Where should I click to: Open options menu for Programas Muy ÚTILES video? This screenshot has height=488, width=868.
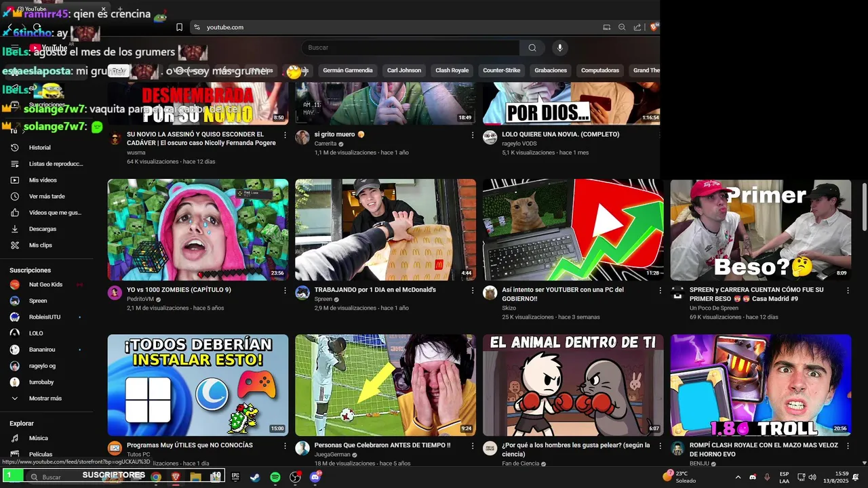pyautogui.click(x=285, y=445)
